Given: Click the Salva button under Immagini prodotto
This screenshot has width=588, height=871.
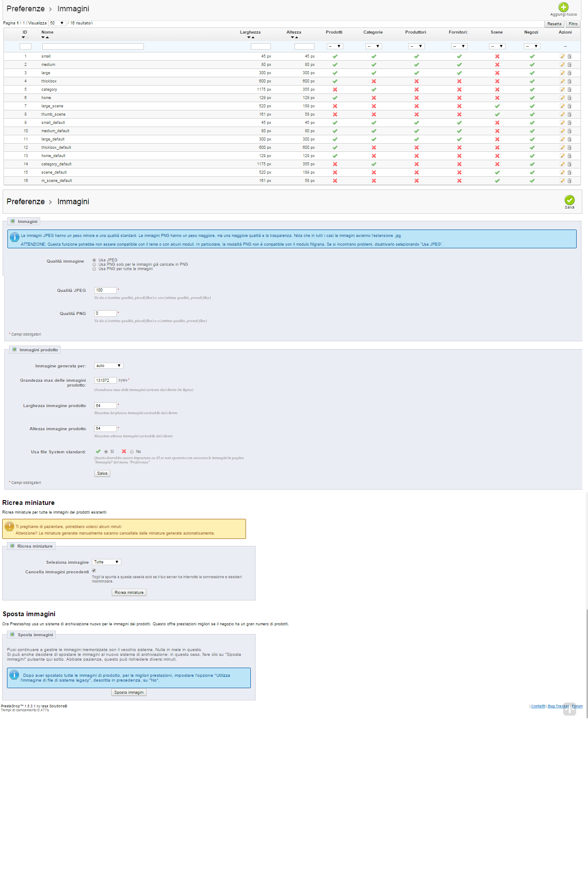Looking at the screenshot, I should pyautogui.click(x=102, y=473).
